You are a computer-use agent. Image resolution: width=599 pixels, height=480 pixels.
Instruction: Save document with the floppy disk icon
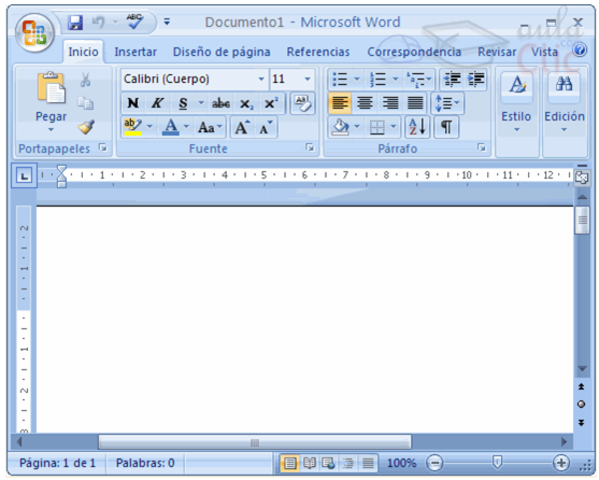(75, 23)
